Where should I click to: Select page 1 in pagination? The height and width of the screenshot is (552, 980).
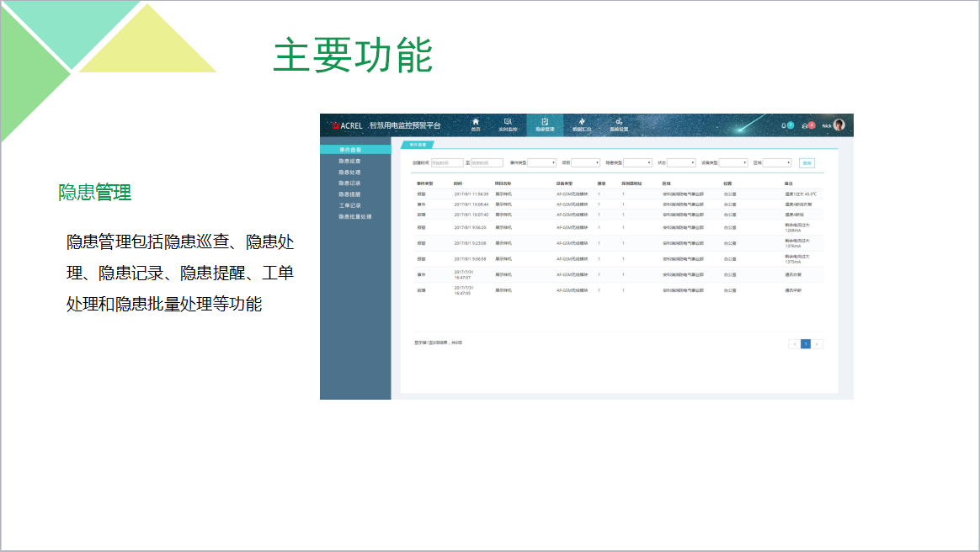point(806,344)
